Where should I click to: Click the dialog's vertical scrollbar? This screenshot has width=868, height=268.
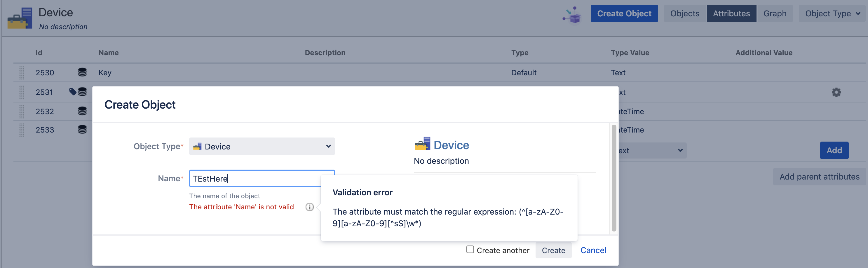[x=613, y=178]
